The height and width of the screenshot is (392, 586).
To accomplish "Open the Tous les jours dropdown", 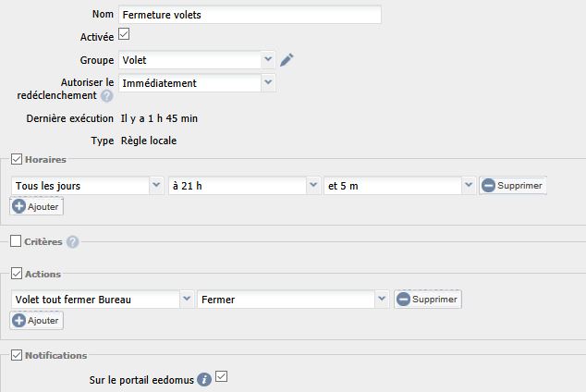I will (x=88, y=186).
